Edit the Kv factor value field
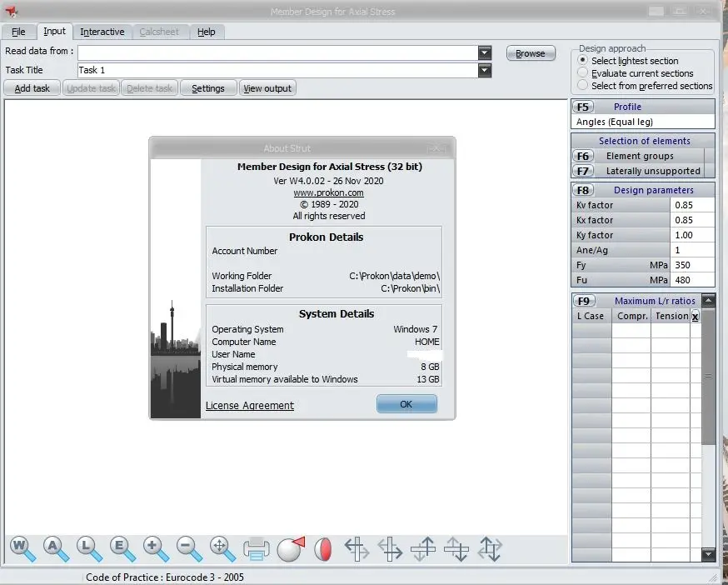The image size is (728, 585). pos(692,205)
